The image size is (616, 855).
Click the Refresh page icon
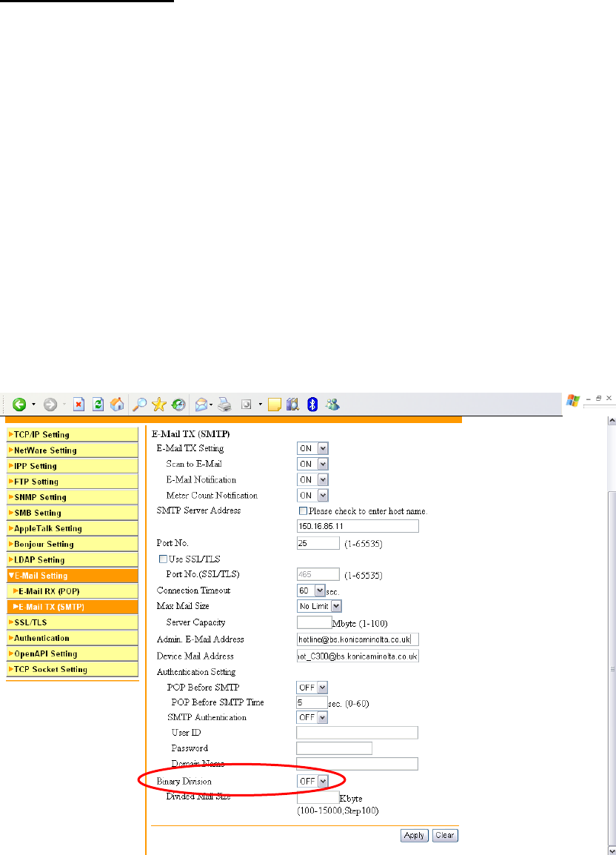[x=98, y=404]
